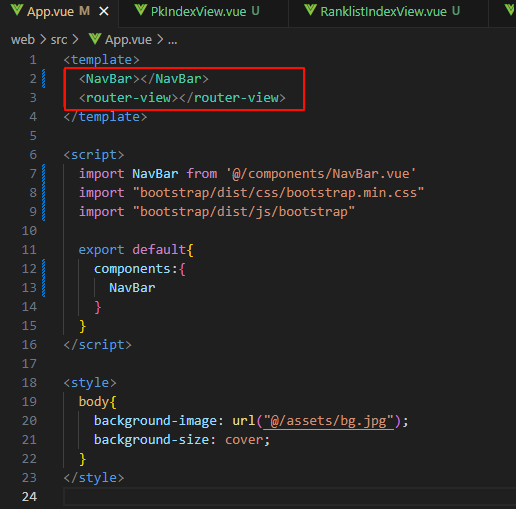Click the router-view opening tag
The height and width of the screenshot is (509, 516).
[128, 98]
